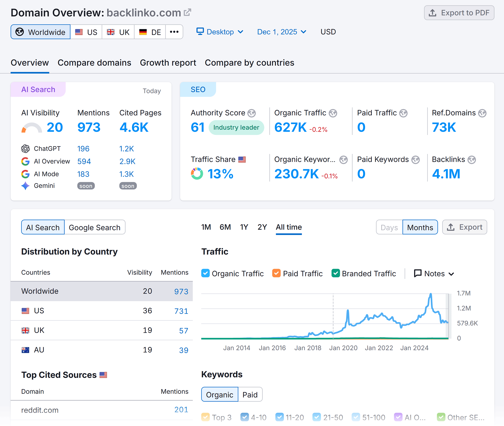Click the Desktop monitor icon
The image size is (504, 426).
point(200,32)
